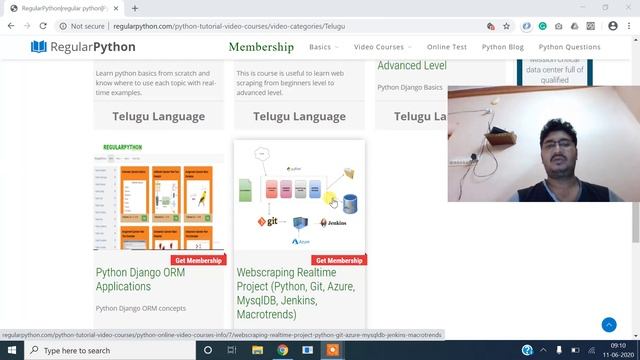The height and width of the screenshot is (360, 640).
Task: Click the Python Django ORM concepts description
Action: pos(140,308)
